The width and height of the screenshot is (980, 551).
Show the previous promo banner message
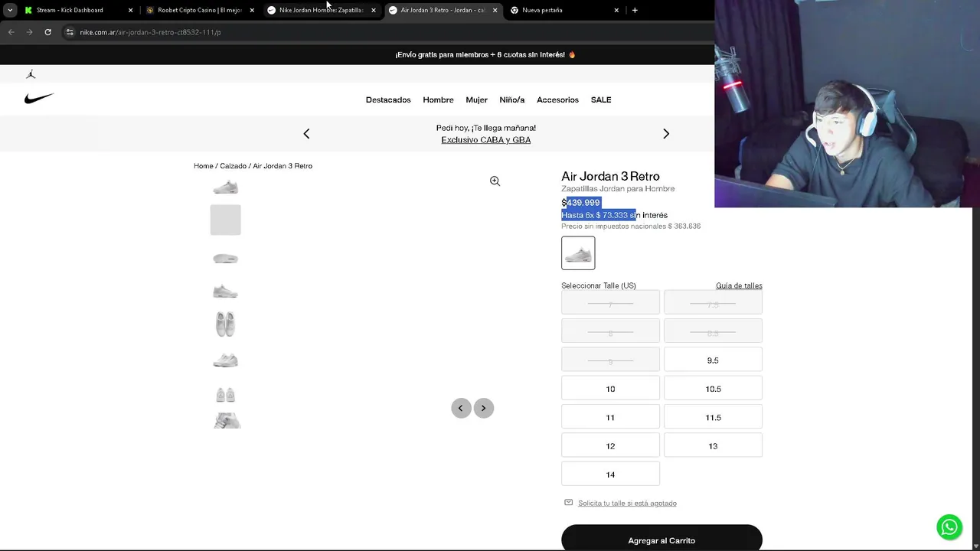coord(306,133)
